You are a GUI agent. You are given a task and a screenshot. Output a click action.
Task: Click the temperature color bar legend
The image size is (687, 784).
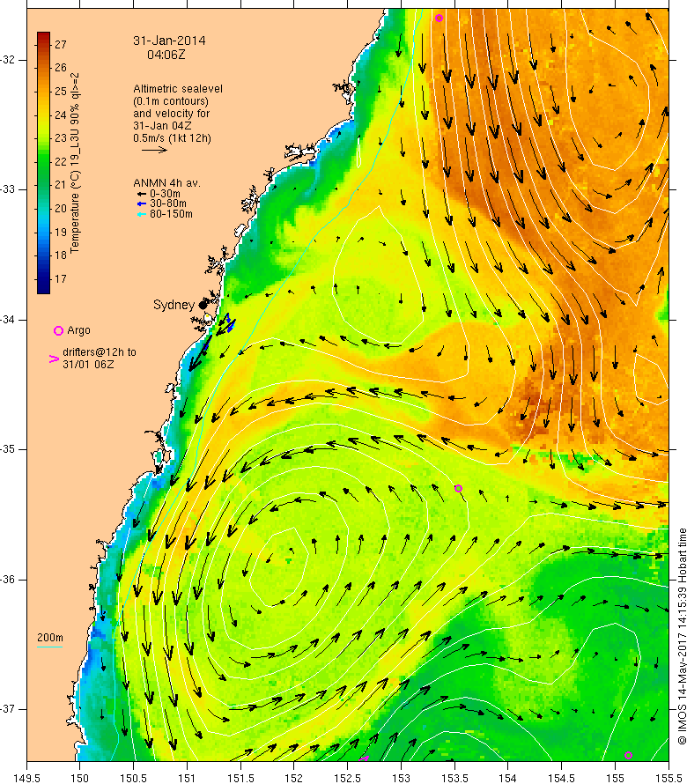coord(43,163)
